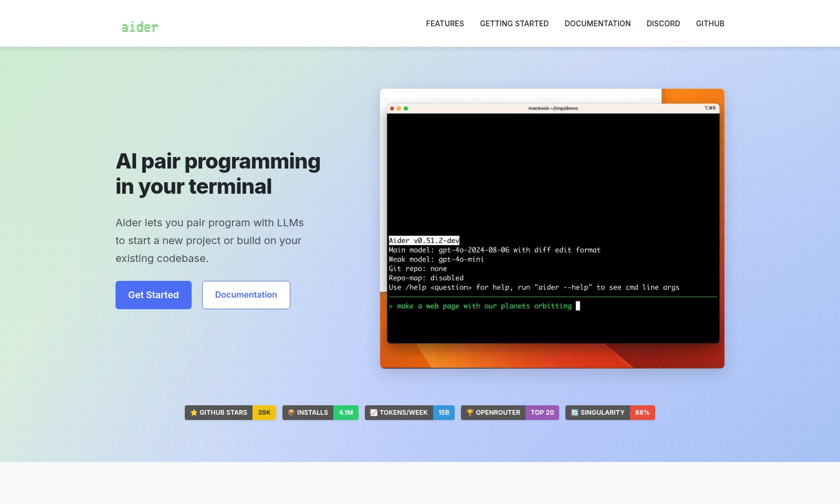Screen dimensions: 840x504
Task: Click the star icon on GitHub Stars badge
Action: [194, 413]
